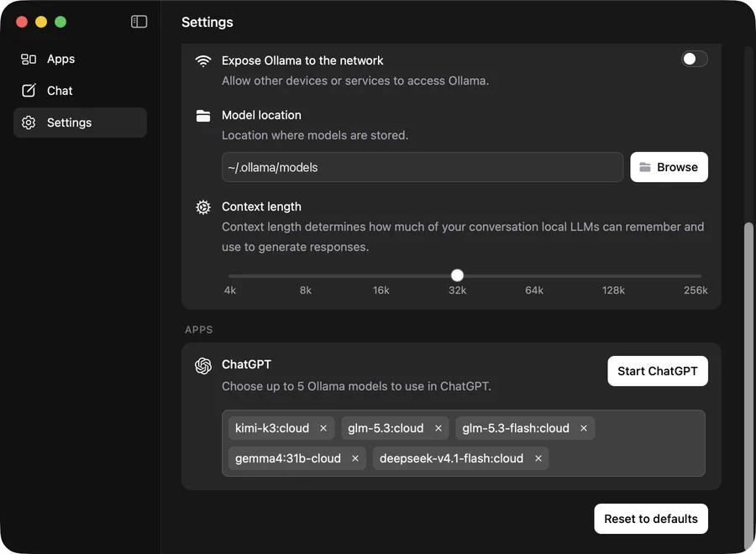
Task: Remove glm-5.3-flash:cloud model tag
Action: click(x=584, y=428)
